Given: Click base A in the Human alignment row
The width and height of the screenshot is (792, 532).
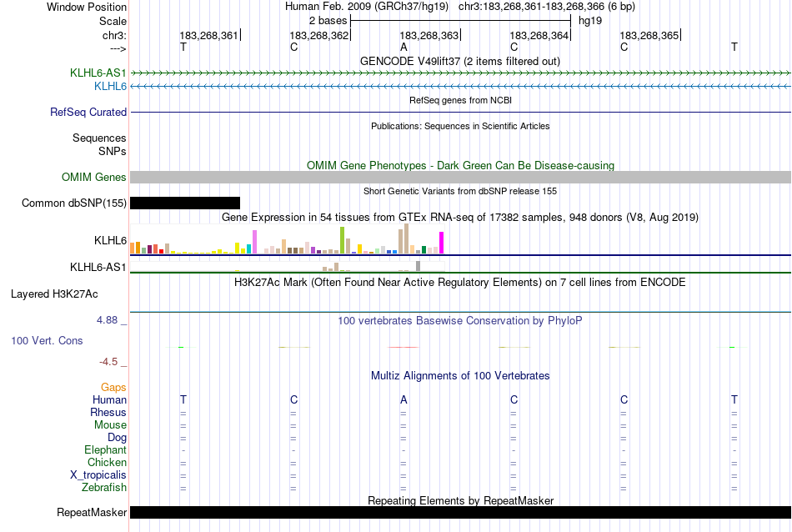Looking at the screenshot, I should pyautogui.click(x=404, y=399).
